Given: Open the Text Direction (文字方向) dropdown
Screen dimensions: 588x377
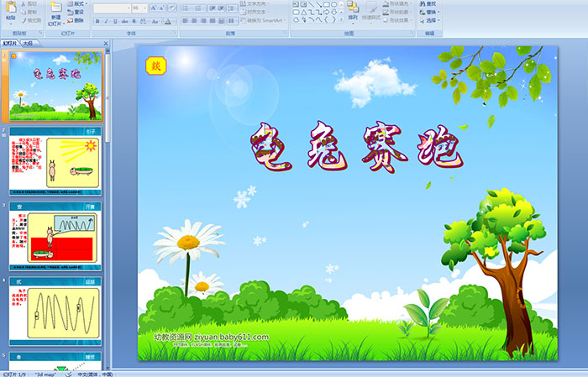Looking at the screenshot, I should [255, 3].
